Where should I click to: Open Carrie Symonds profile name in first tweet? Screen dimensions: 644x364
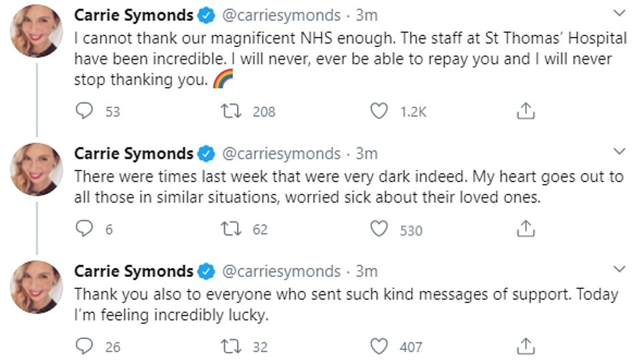point(134,15)
